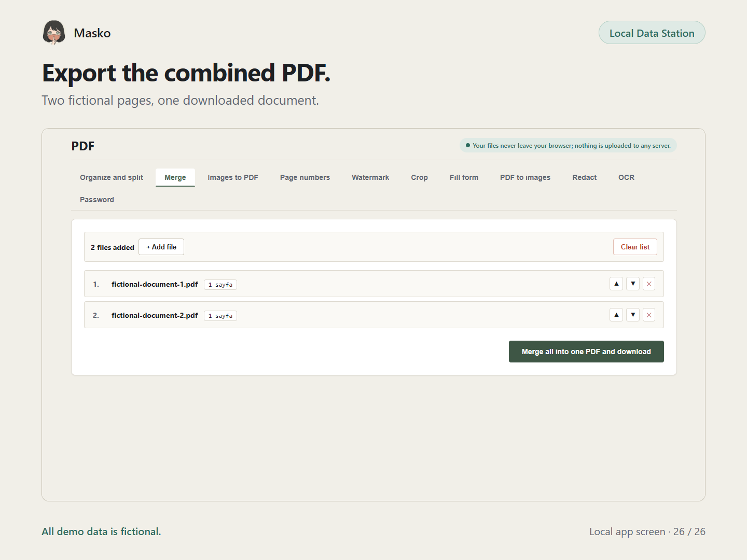The width and height of the screenshot is (747, 560).
Task: Select the fictional-document-2.pdf file name
Action: [x=155, y=315]
